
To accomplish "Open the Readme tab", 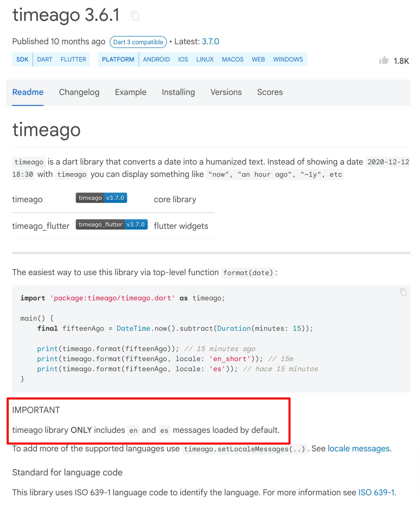I will click(x=28, y=92).
